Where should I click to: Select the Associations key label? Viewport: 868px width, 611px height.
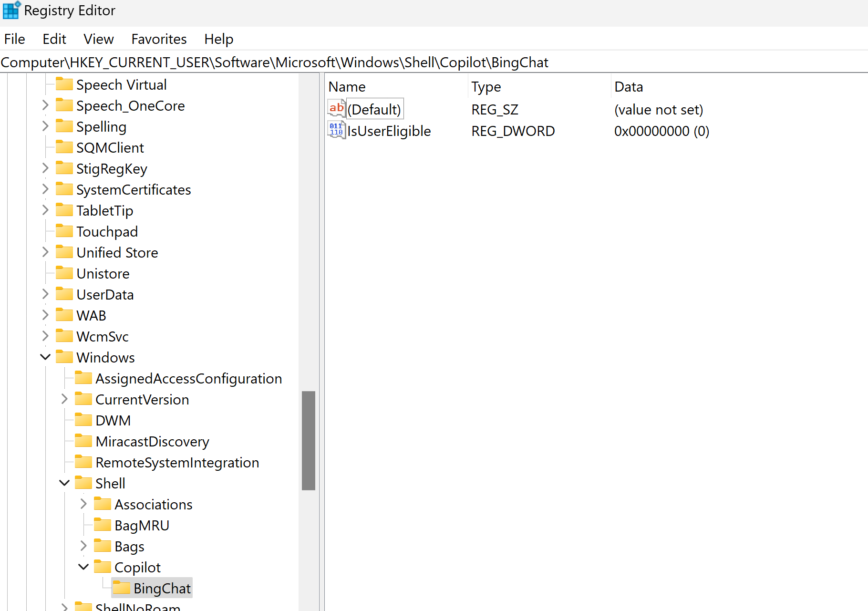pyautogui.click(x=154, y=504)
